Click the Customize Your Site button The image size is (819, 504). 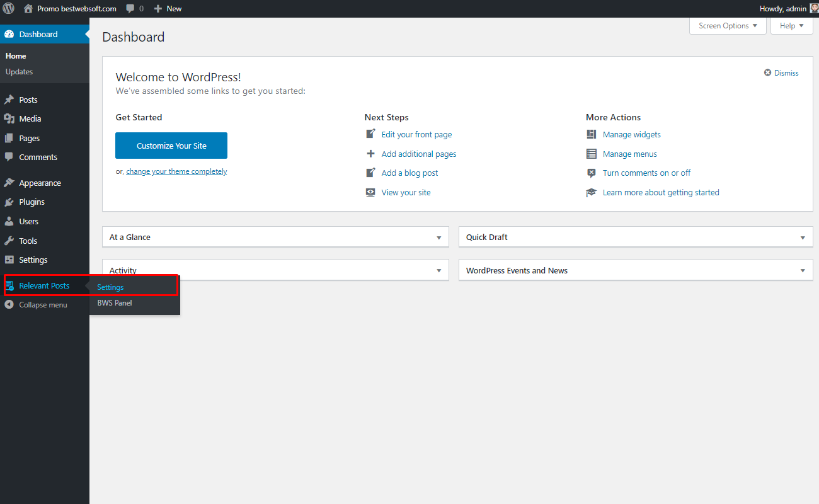(171, 146)
